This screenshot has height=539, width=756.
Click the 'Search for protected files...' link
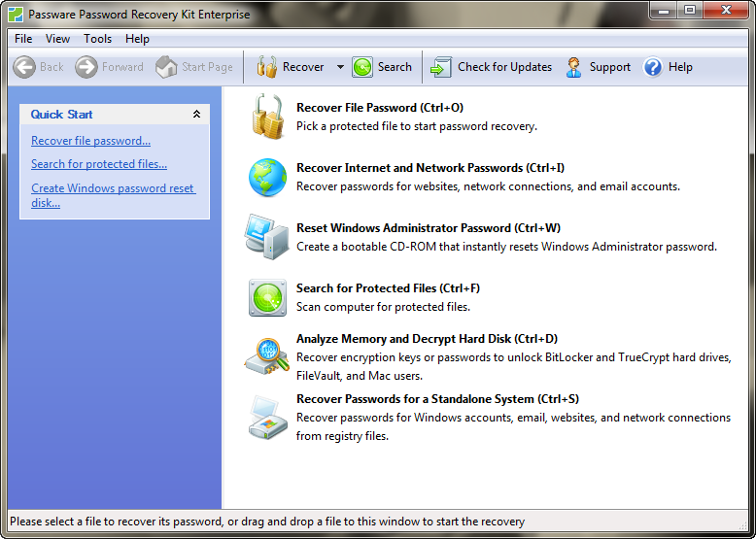[x=99, y=164]
